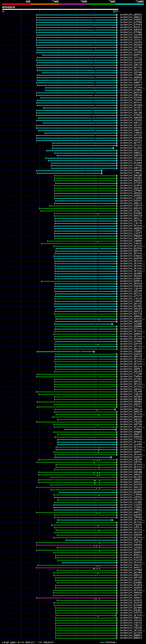Click the UniRef100_C0PEL2 entry
This screenshot has width=146, height=644.
[131, 173]
